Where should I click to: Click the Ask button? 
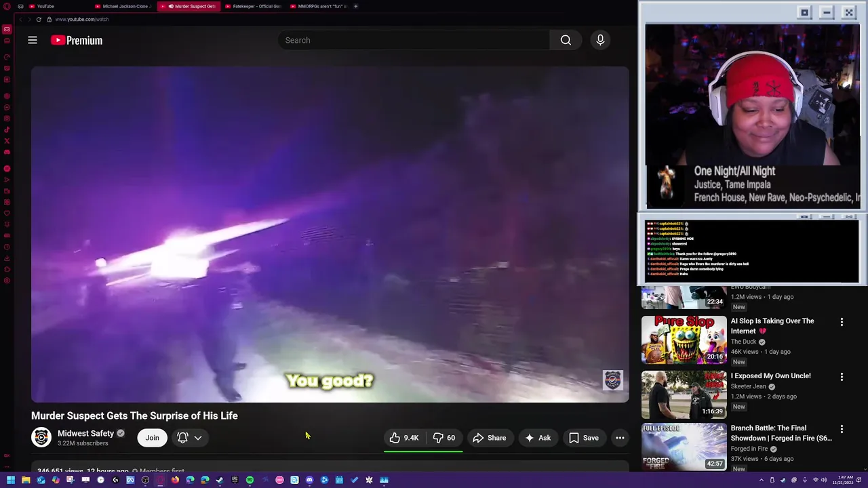538,438
